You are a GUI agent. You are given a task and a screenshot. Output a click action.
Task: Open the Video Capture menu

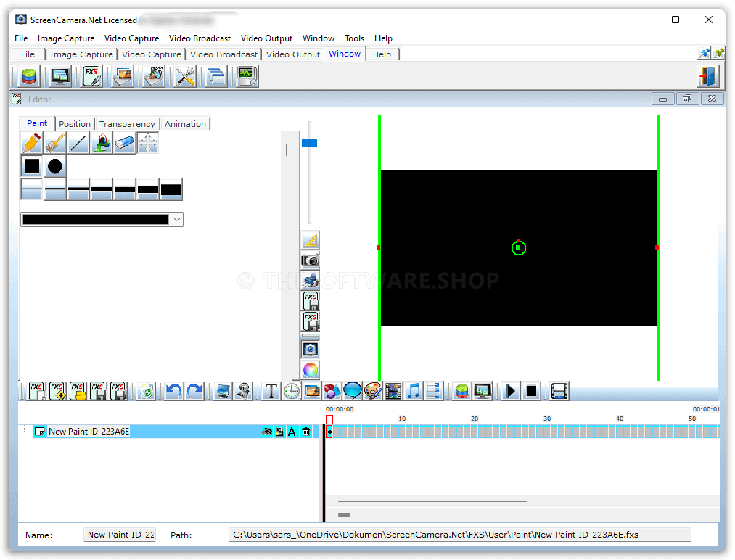click(131, 38)
